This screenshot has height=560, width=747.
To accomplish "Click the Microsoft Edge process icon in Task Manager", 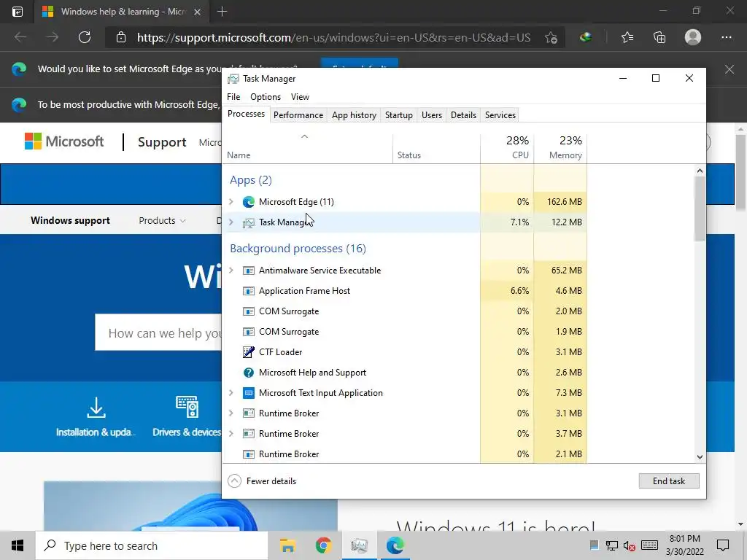I will 248,202.
